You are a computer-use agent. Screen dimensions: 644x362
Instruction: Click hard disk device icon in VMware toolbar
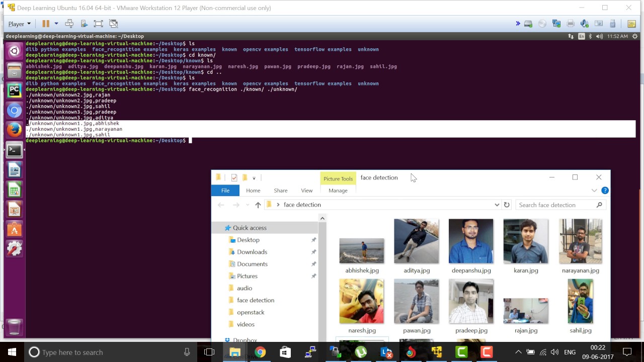(x=528, y=24)
